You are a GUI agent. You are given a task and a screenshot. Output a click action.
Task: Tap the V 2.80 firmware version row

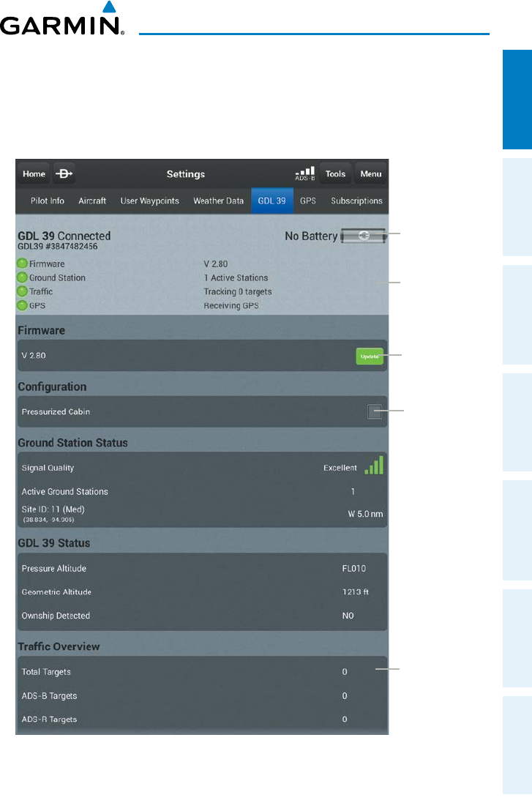[202, 356]
